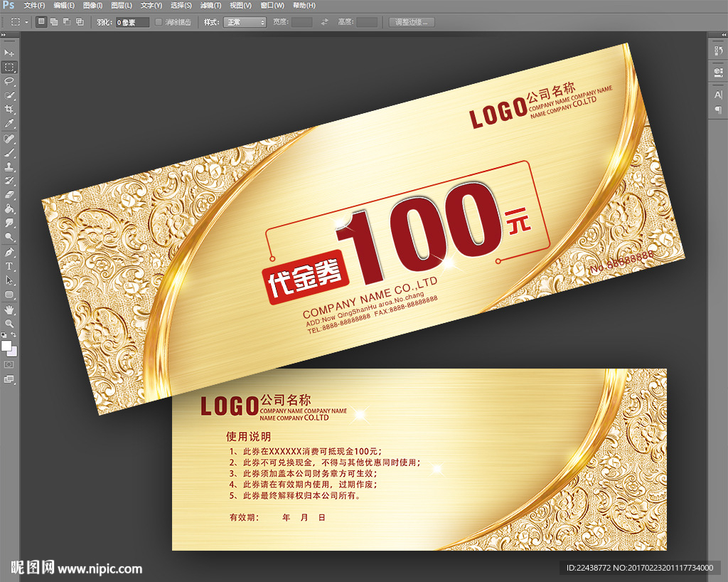Open the 窗口(W) menu
The image size is (728, 582).
click(x=272, y=6)
